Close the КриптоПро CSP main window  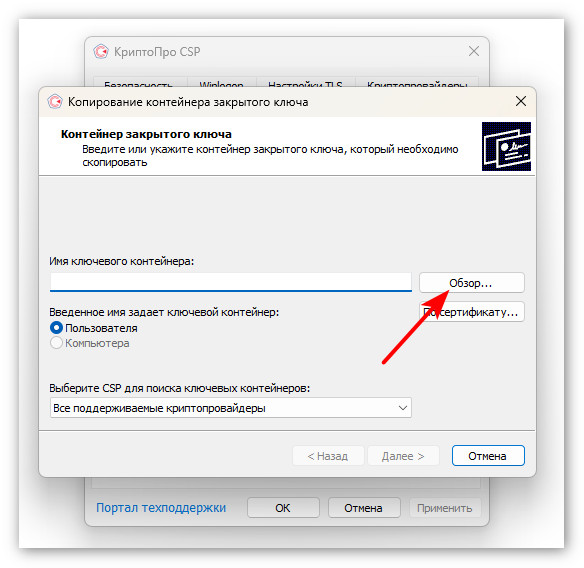(x=474, y=51)
